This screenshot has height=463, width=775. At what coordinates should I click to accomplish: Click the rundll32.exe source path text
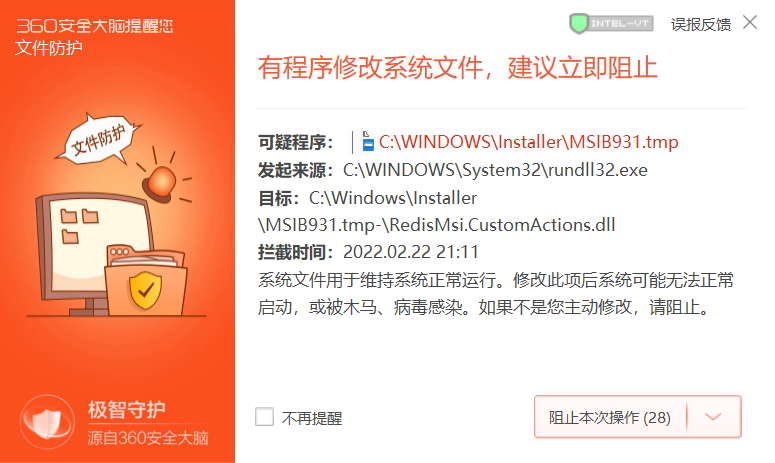(x=495, y=170)
